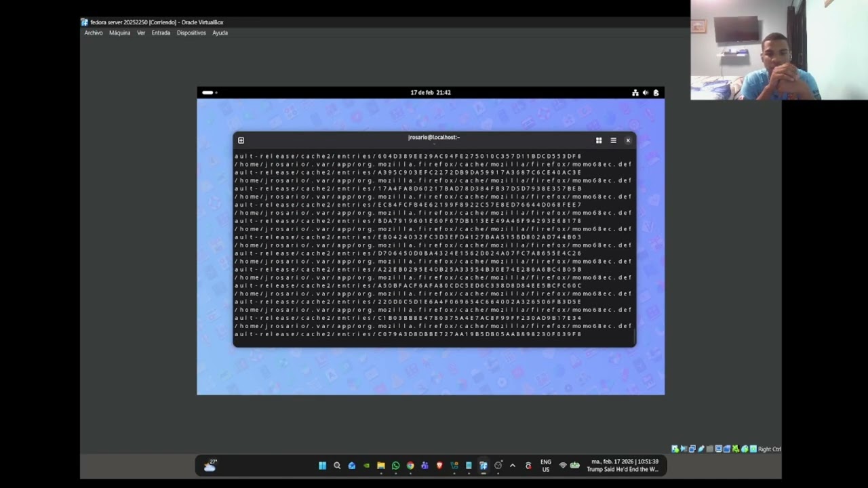Open the Entrada menu
Viewport: 868px width, 488px height.
161,33
